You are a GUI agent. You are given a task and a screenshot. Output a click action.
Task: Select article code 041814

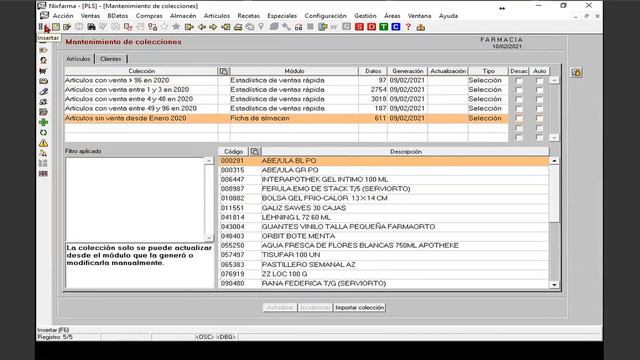pyautogui.click(x=232, y=218)
